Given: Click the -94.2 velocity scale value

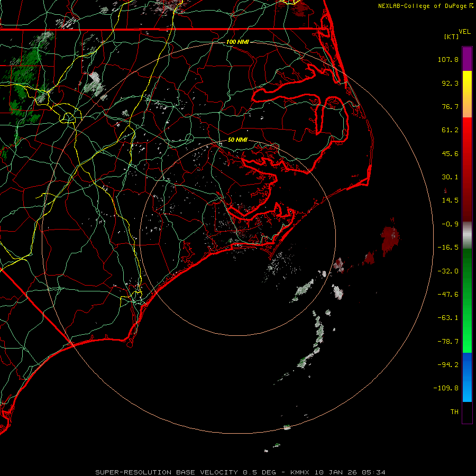Looking at the screenshot, I should pos(448,365).
